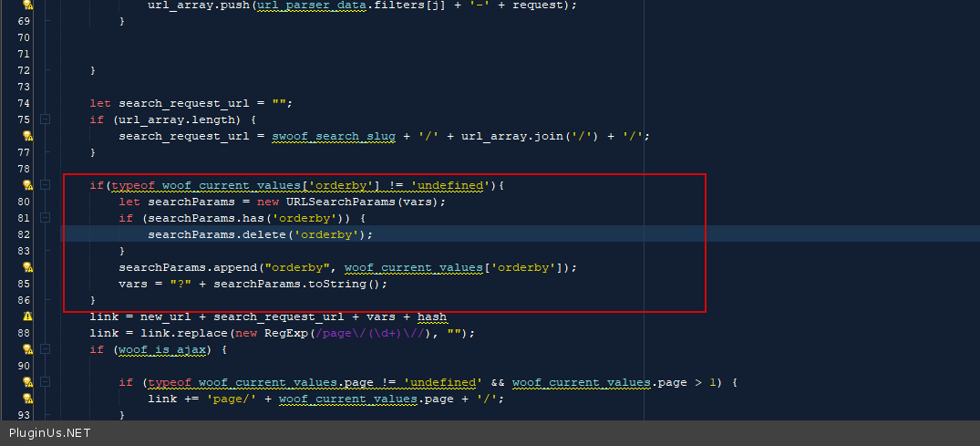Click the lightbulb hint on the typeof page check line
Image resolution: width=980 pixels, height=446 pixels.
pos(27,382)
